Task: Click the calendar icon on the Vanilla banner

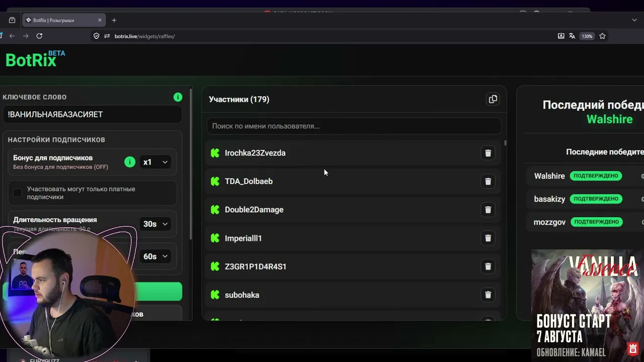Action: point(633,348)
